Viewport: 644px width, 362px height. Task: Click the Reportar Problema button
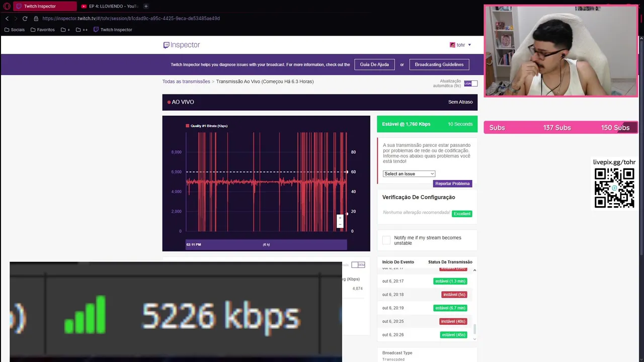[452, 184]
